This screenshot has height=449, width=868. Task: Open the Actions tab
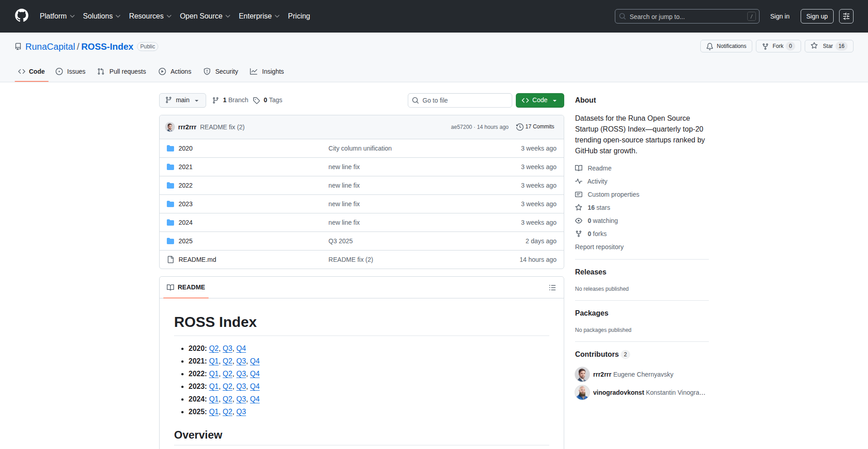(175, 71)
